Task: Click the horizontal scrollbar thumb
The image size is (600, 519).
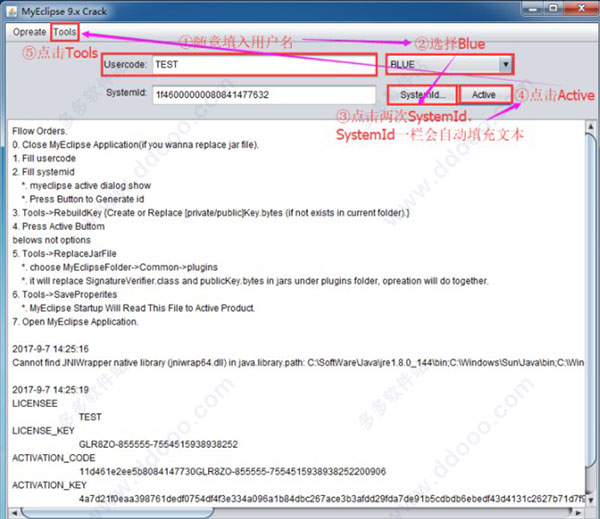Action: click(x=117, y=512)
